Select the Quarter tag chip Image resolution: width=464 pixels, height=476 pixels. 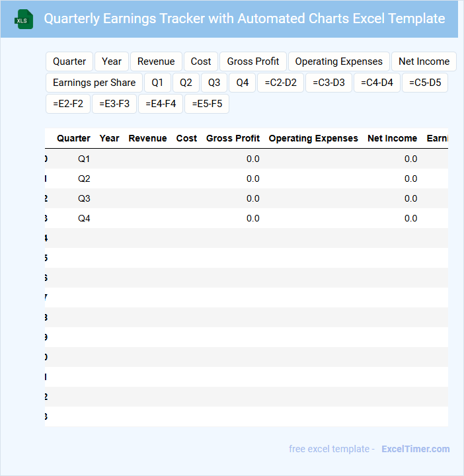(x=69, y=61)
